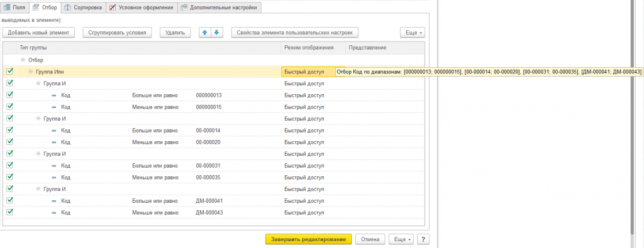Click Добавить новый элемент button

(38, 33)
